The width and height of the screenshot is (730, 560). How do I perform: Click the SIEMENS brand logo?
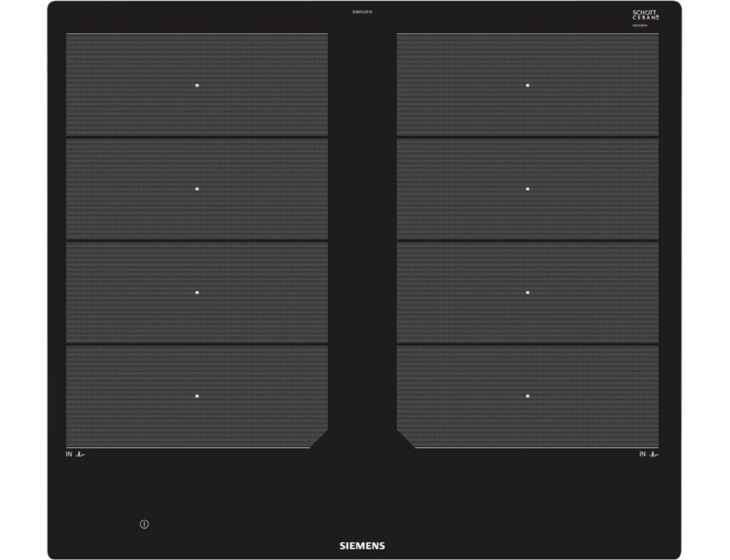(x=362, y=546)
